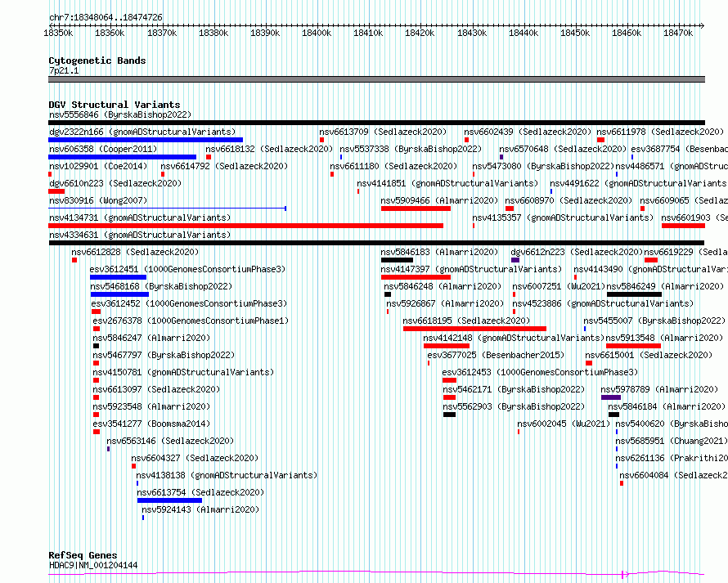Click nsv5924143 (Almarri2020) label
Screen dimensions: 728x583
pos(200,509)
